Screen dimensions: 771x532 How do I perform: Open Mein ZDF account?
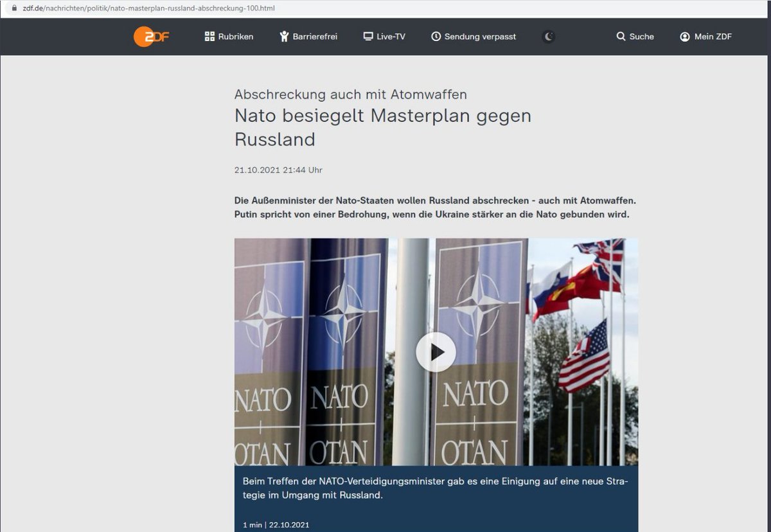click(705, 37)
